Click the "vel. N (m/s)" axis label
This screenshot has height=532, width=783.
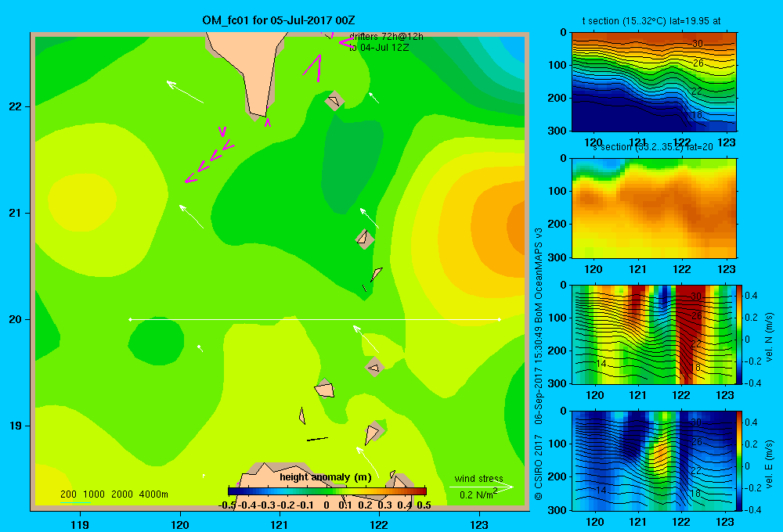770,337
